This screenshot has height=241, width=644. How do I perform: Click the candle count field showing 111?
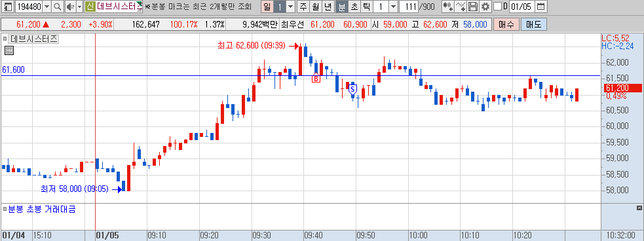click(x=409, y=7)
